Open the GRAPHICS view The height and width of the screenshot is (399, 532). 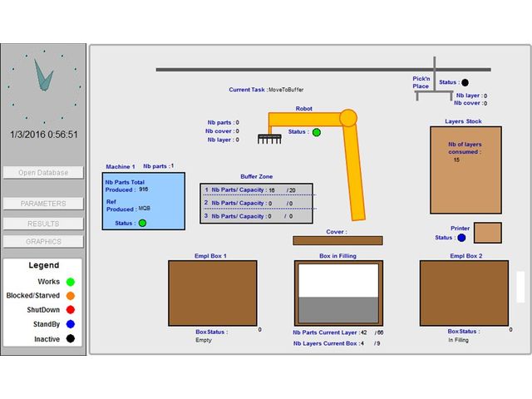(x=43, y=242)
